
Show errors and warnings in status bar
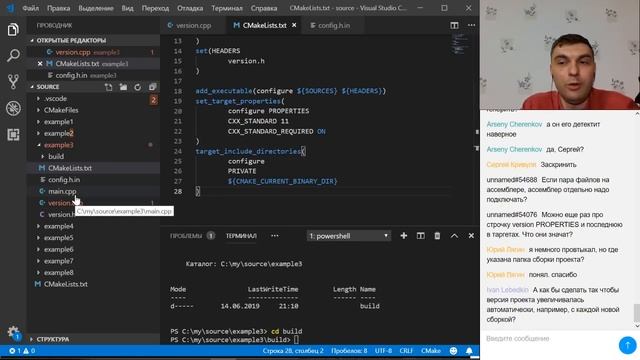[22, 351]
